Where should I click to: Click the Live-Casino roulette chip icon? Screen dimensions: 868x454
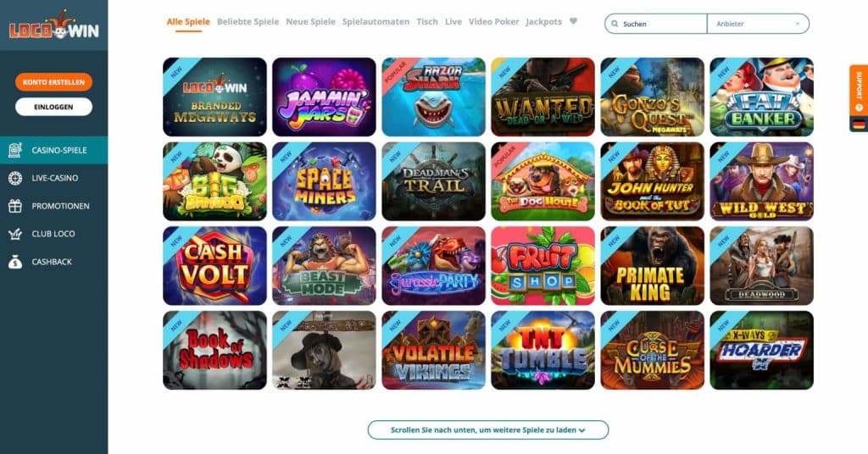pyautogui.click(x=15, y=178)
